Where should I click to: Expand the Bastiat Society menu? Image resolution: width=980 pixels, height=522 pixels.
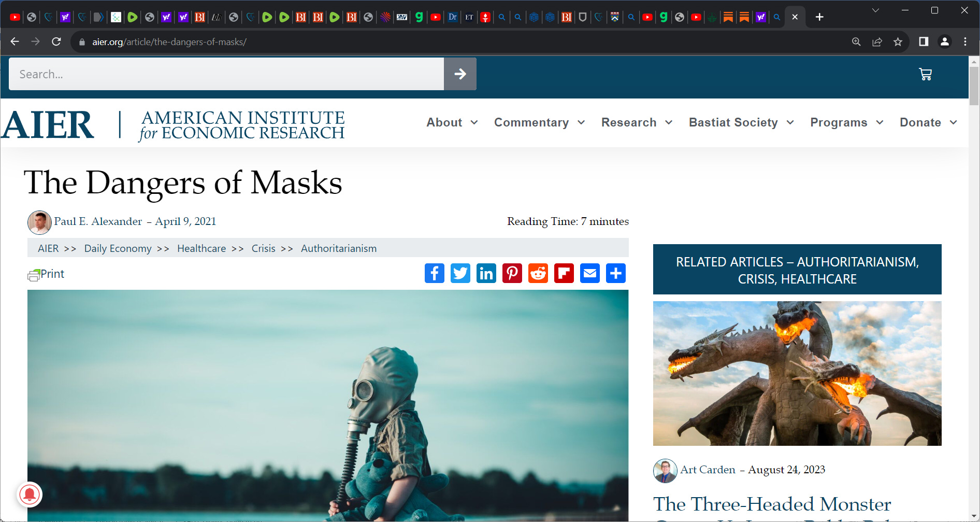(742, 122)
